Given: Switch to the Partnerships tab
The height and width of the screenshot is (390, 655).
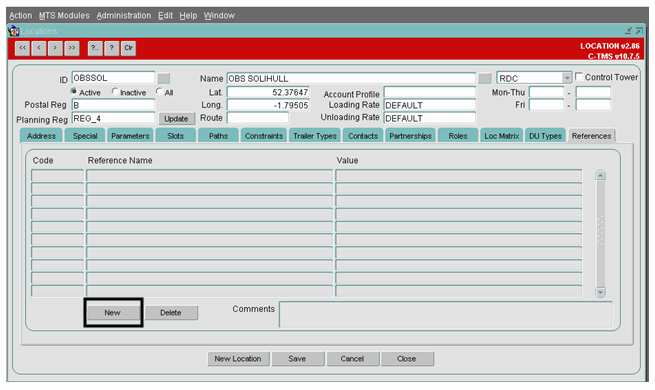Looking at the screenshot, I should pos(411,136).
